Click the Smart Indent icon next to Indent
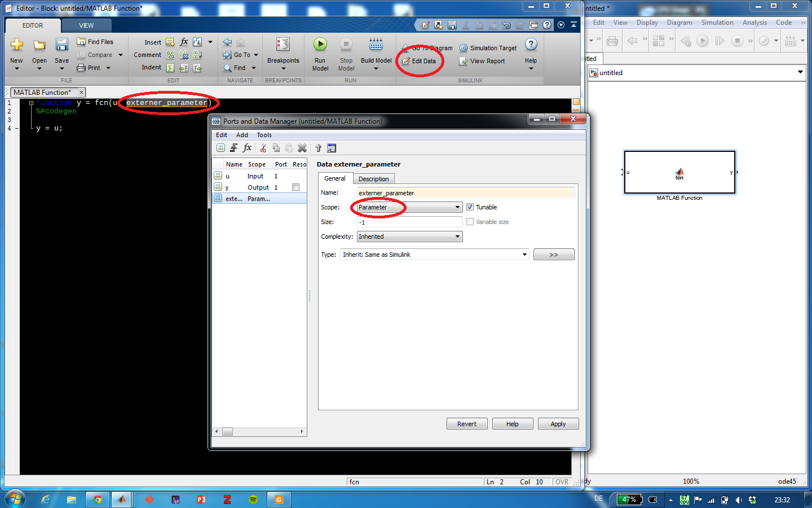Screen dimensions: 812x508 tap(170, 68)
